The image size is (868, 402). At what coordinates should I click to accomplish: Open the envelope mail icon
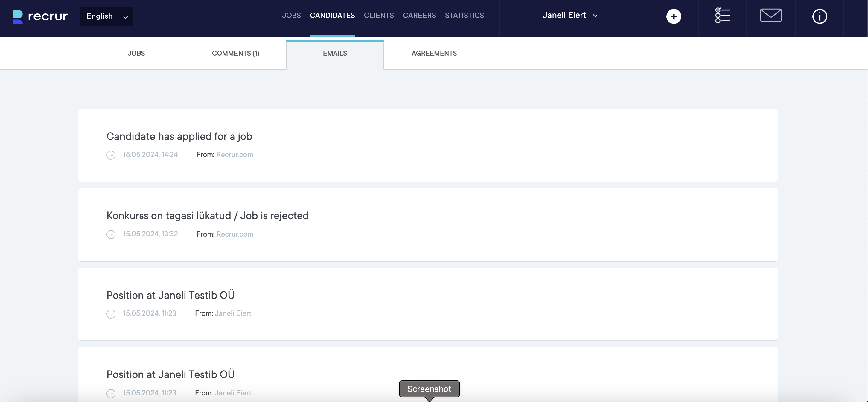click(770, 16)
